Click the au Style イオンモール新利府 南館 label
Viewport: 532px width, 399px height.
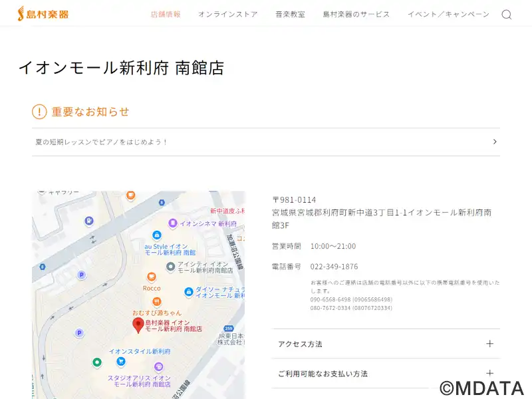(170, 249)
